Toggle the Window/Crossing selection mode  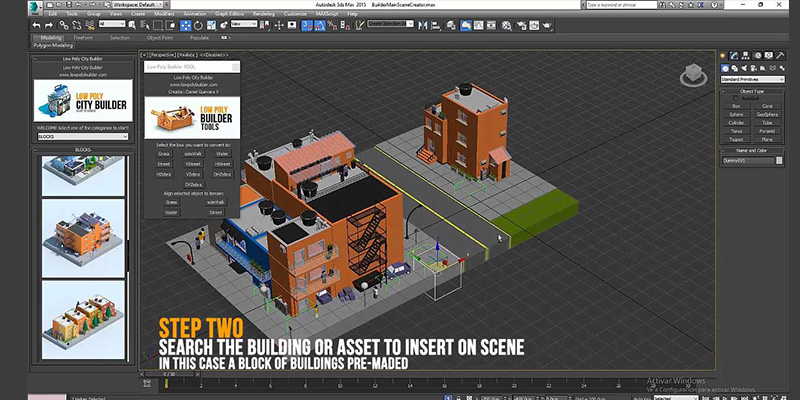(x=170, y=25)
